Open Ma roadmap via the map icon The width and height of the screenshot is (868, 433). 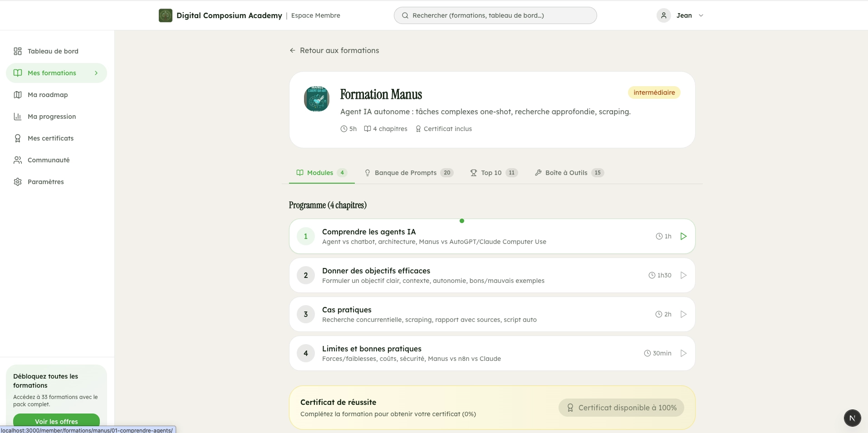tap(17, 94)
